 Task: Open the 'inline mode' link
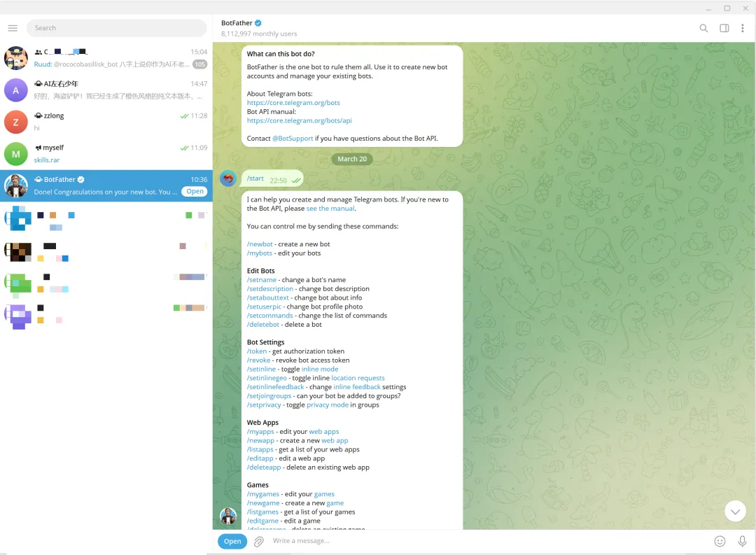point(320,369)
